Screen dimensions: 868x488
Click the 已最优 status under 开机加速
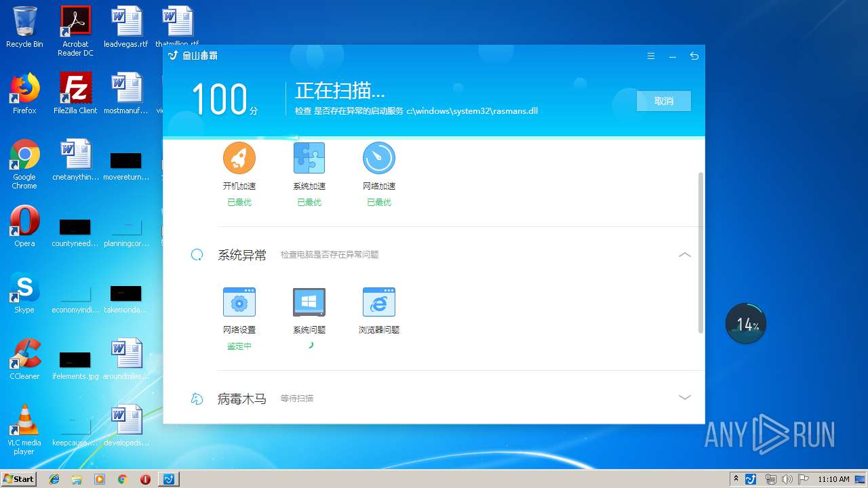click(x=239, y=202)
